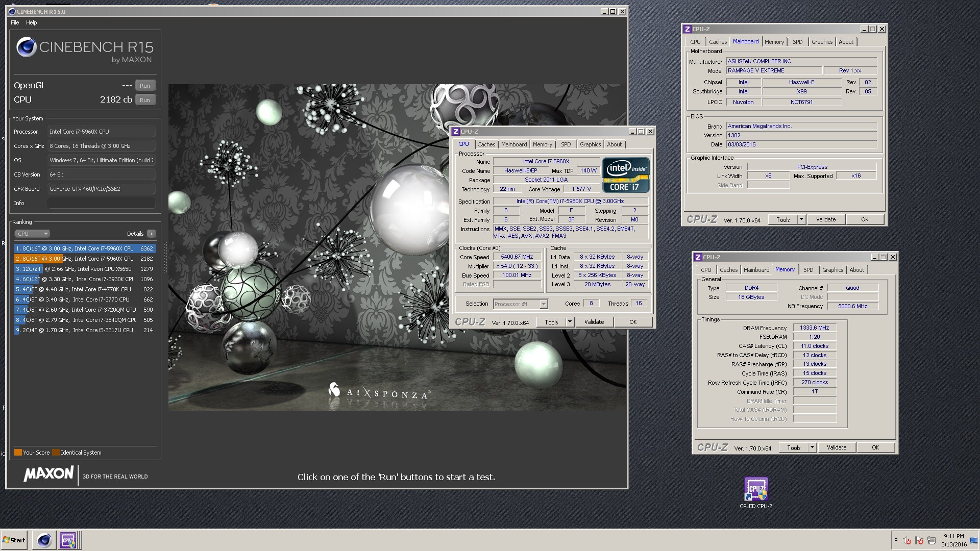Click the BIOS version 1302 field
This screenshot has width=980, height=551.
801,135
